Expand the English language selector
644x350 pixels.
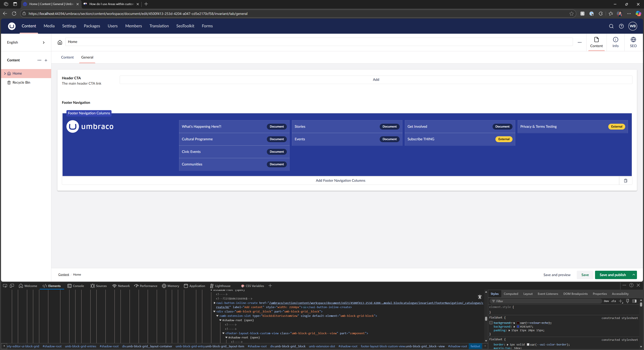(x=44, y=42)
